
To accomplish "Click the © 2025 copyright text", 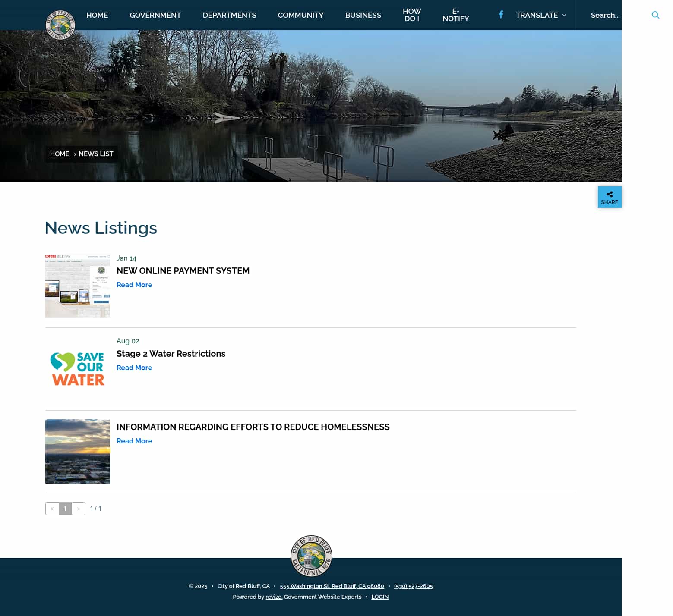I will tap(198, 586).
